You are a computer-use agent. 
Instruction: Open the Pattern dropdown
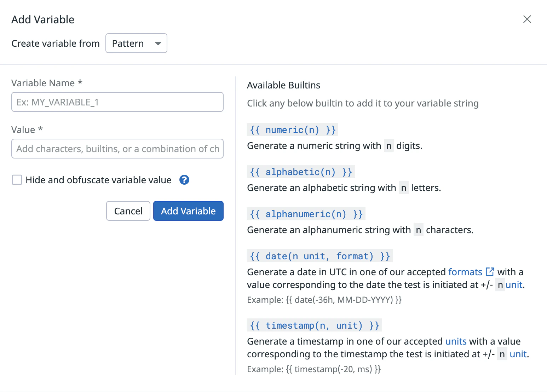coord(136,43)
